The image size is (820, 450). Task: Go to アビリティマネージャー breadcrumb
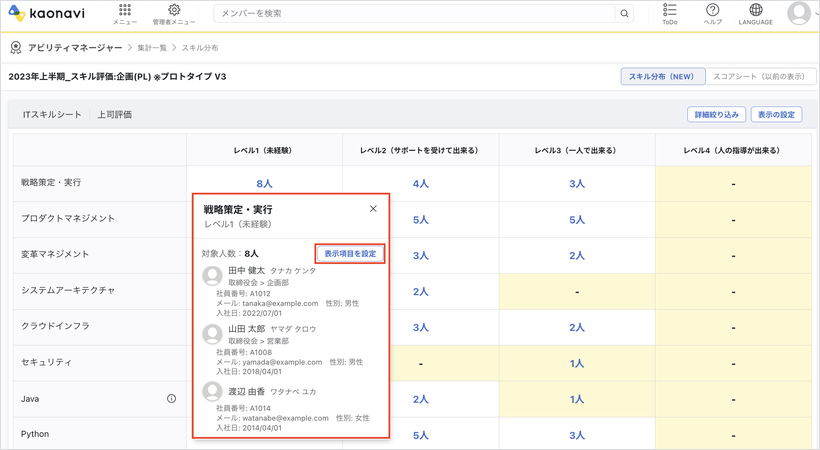[x=75, y=48]
